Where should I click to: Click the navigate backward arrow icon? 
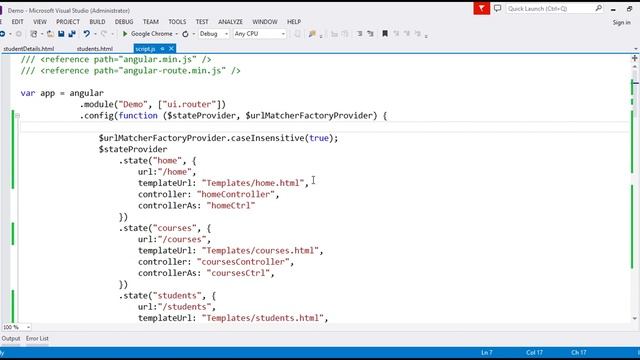pos(2,34)
